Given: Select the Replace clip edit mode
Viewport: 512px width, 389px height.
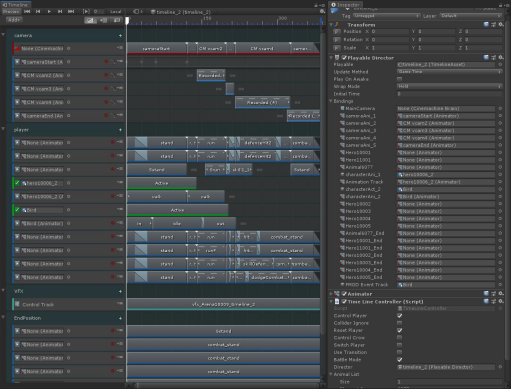Looking at the screenshot, I should [116, 20].
